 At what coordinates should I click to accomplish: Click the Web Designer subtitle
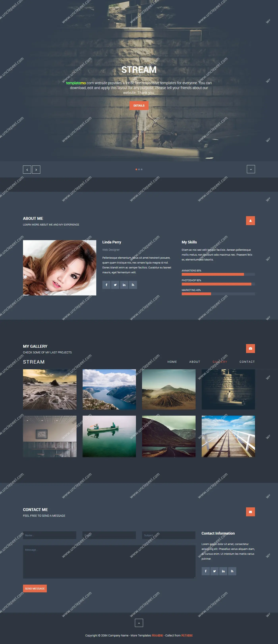tap(111, 250)
